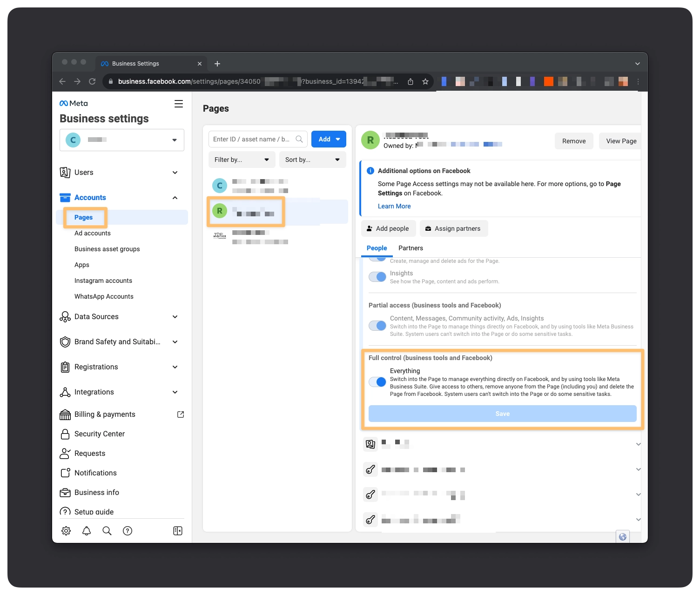Expand the Registrations section
This screenshot has height=595, width=700.
(x=175, y=367)
